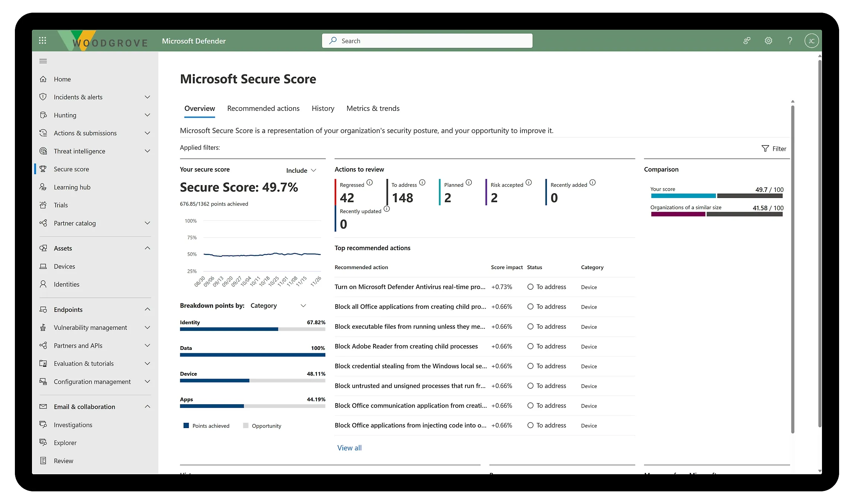Screen dimensions: 854x504
Task: Open the app launcher waffle icon
Action: 42,40
